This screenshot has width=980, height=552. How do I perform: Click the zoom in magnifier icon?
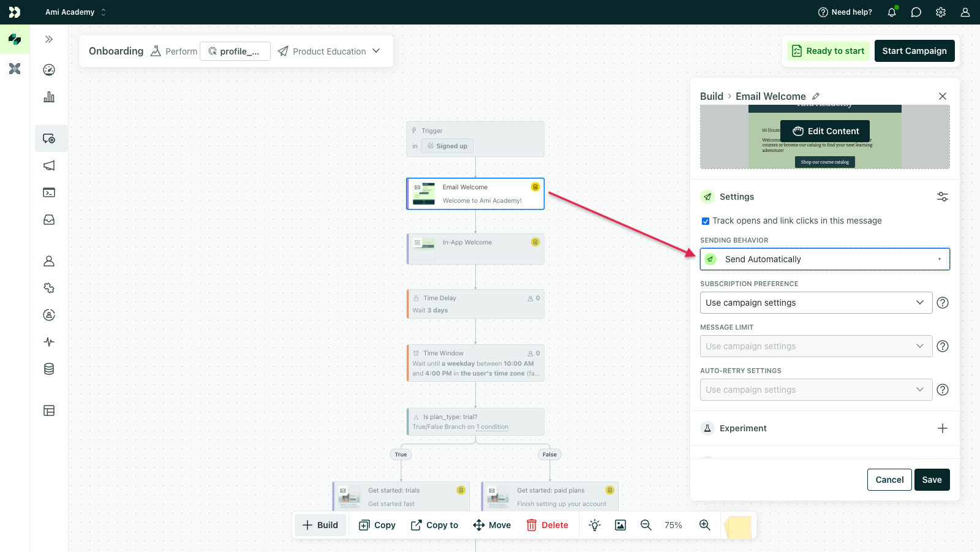(x=704, y=525)
